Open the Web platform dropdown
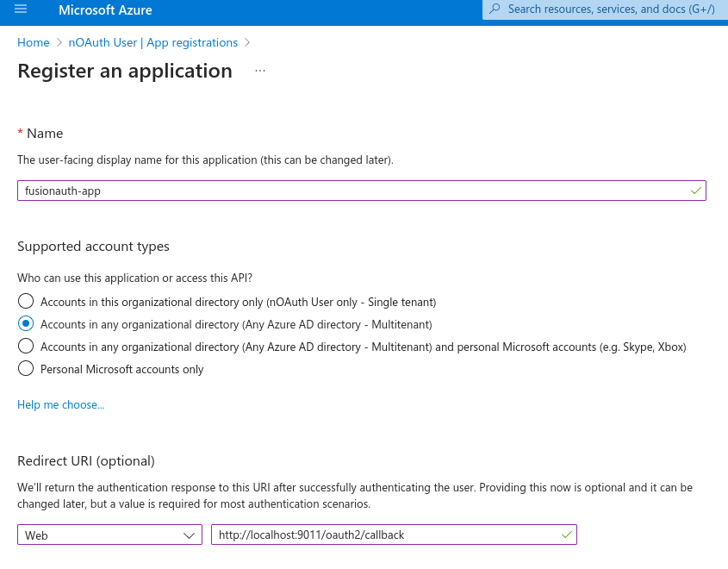 [109, 535]
